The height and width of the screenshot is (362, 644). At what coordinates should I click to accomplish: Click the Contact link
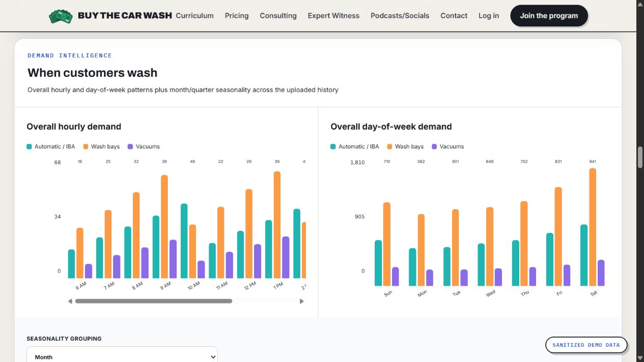pyautogui.click(x=454, y=16)
